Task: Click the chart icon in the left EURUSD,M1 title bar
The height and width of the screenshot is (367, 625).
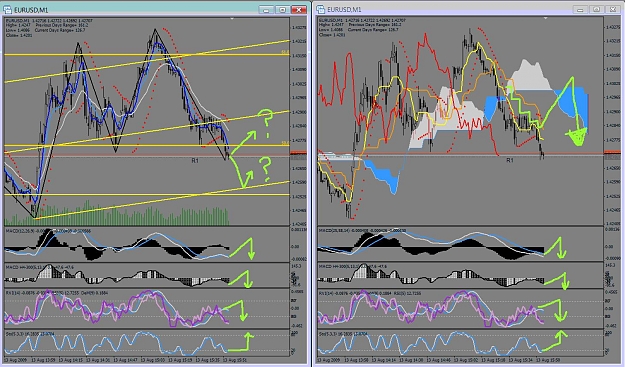Action: (7, 9)
